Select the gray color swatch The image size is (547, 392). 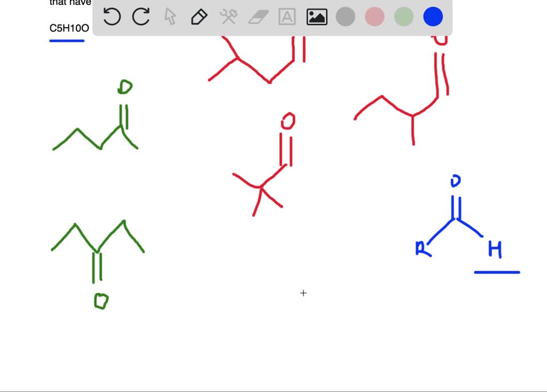pos(345,17)
